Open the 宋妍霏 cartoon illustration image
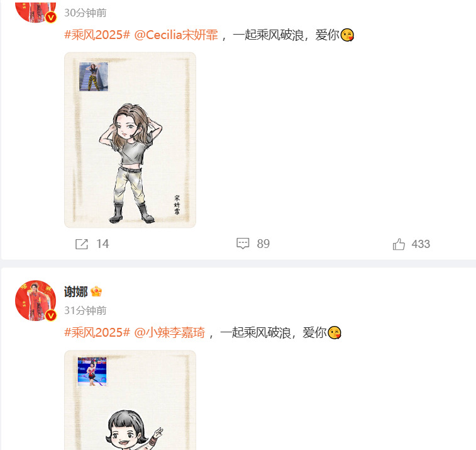This screenshot has width=476, height=450. click(130, 140)
